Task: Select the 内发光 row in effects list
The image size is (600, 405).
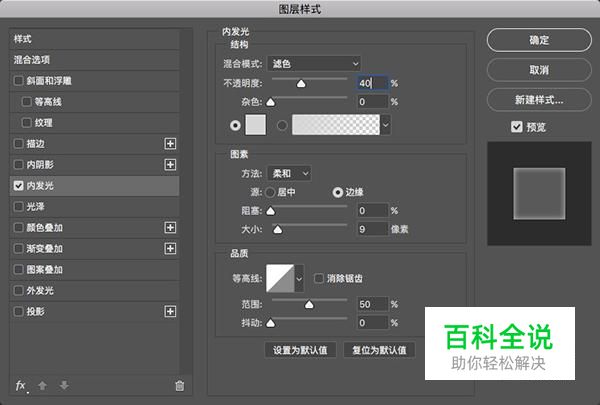Action: coord(94,186)
